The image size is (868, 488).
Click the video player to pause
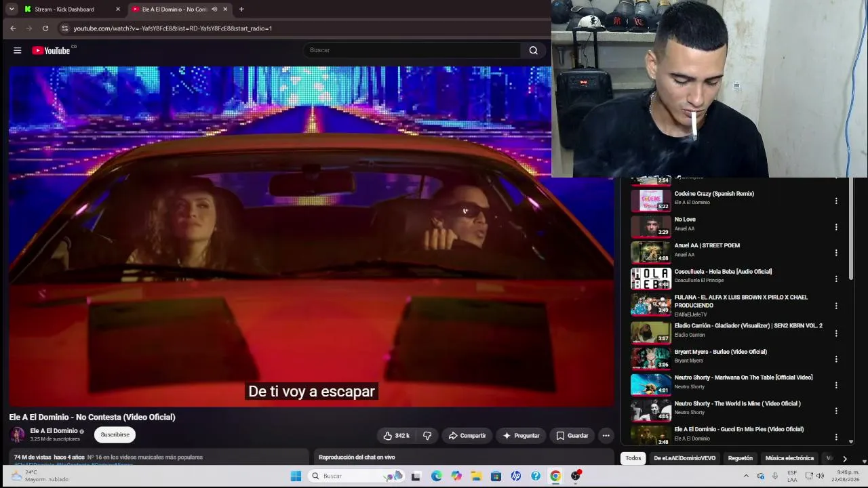311,236
